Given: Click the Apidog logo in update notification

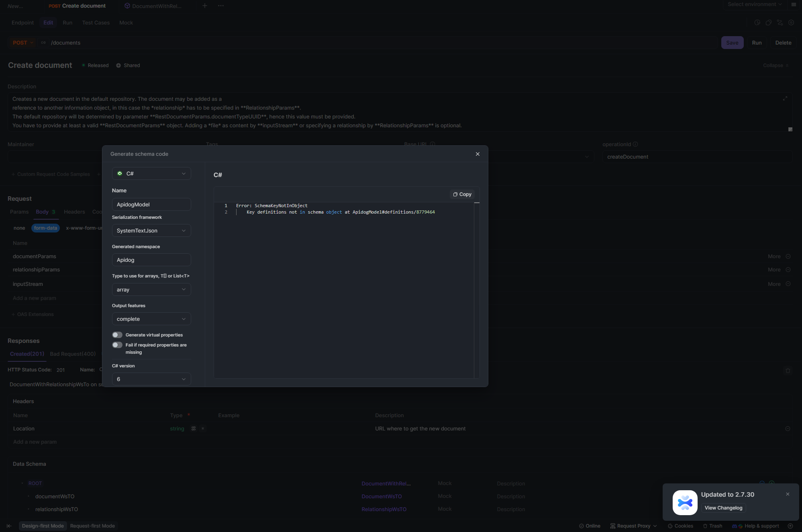Looking at the screenshot, I should pos(685,502).
